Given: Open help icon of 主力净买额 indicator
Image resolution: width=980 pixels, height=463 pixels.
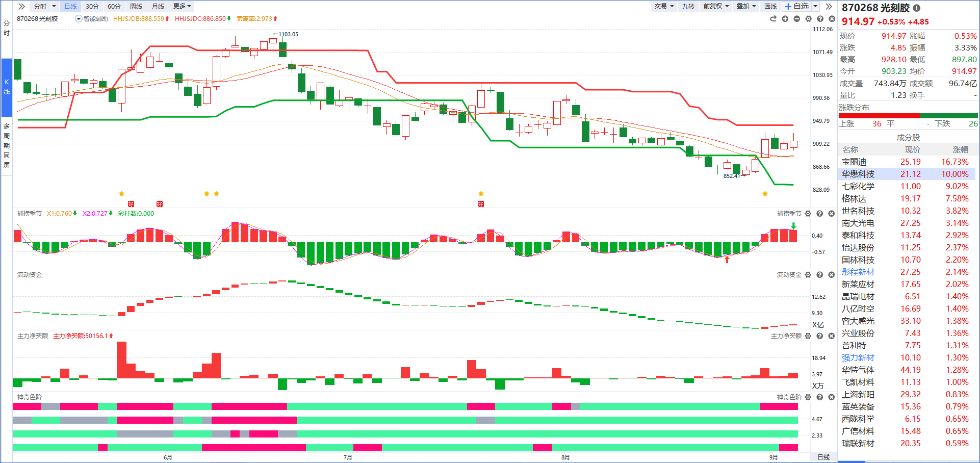Looking at the screenshot, I should [820, 336].
